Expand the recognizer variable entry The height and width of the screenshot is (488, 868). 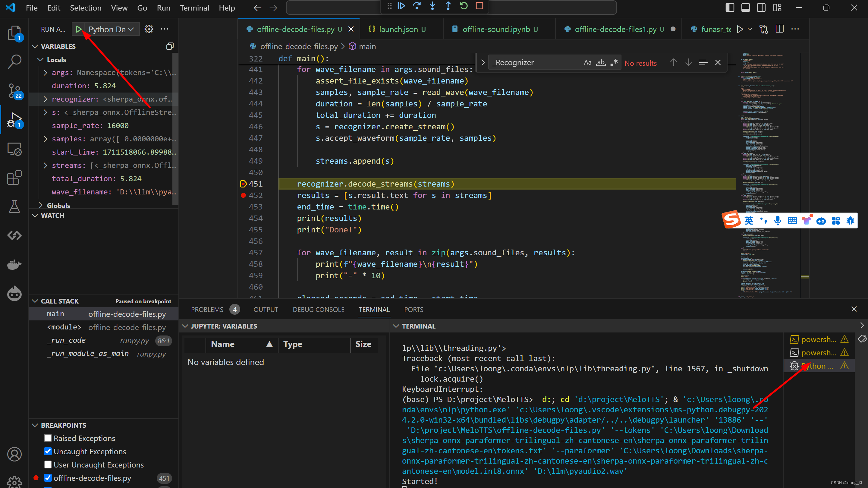tap(46, 99)
